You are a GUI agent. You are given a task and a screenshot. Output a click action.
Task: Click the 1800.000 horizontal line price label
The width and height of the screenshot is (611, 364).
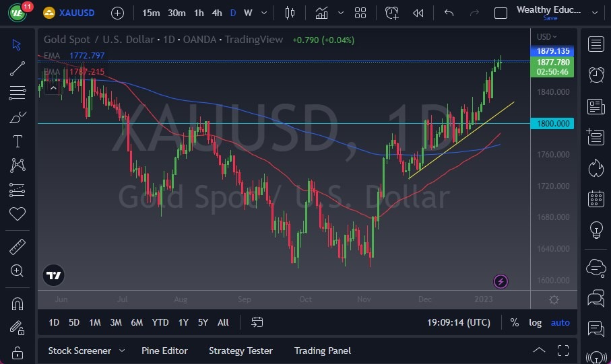tap(552, 123)
